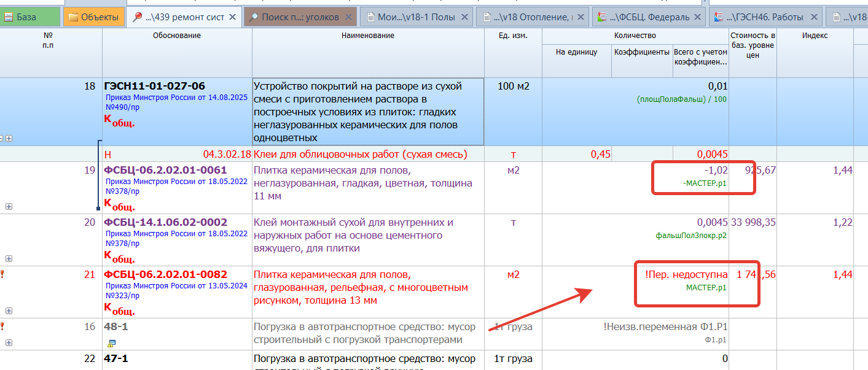This screenshot has height=370, width=868.
Task: Close the Поиск уголков search tab
Action: click(x=348, y=17)
